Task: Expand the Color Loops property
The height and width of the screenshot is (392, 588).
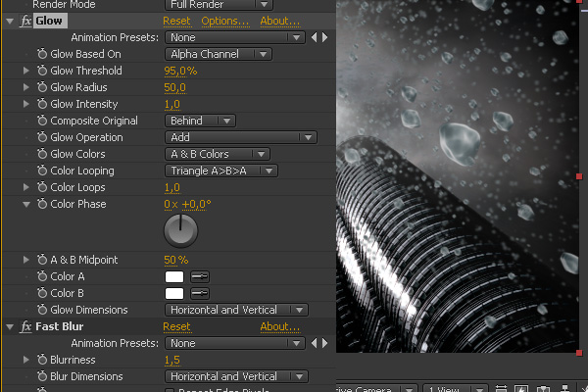Action: [x=25, y=187]
